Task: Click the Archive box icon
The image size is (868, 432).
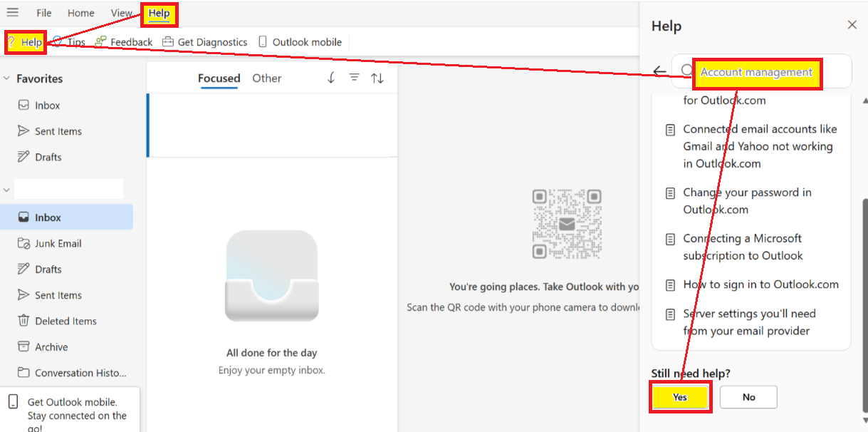Action: pos(23,347)
